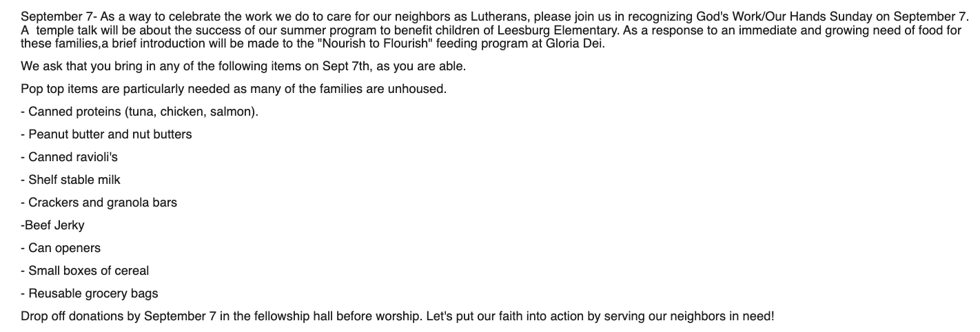
Task: Click the 'Pop top items are particularly needed' sentence
Action: point(234,89)
